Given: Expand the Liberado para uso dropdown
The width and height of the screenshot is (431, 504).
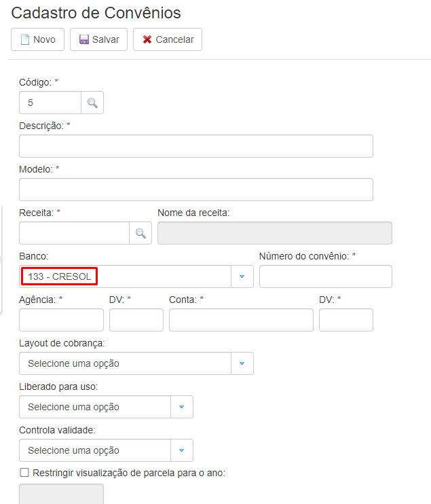Looking at the screenshot, I should 106,407.
